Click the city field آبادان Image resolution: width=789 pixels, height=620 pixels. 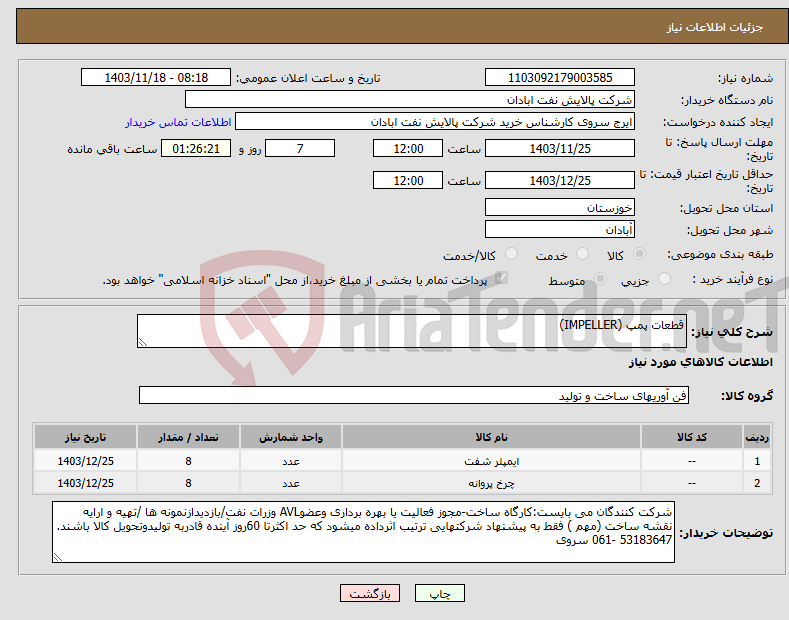coord(560,229)
